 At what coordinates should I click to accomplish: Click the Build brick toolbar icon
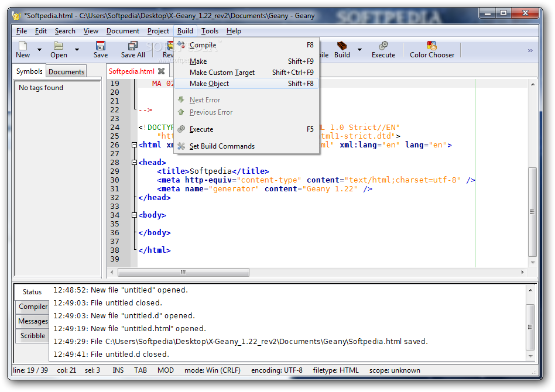341,46
